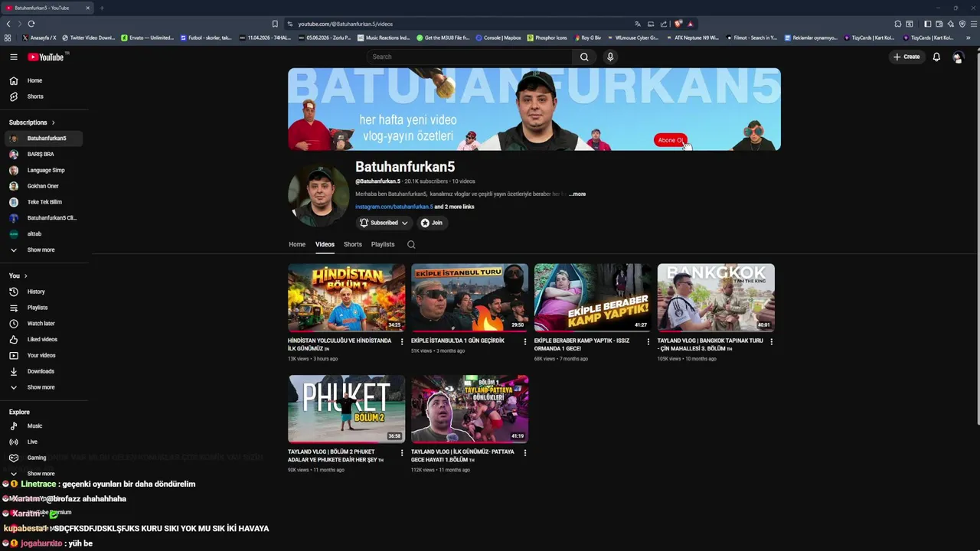
Task: Open the Subscribed notification dropdown
Action: [384, 223]
